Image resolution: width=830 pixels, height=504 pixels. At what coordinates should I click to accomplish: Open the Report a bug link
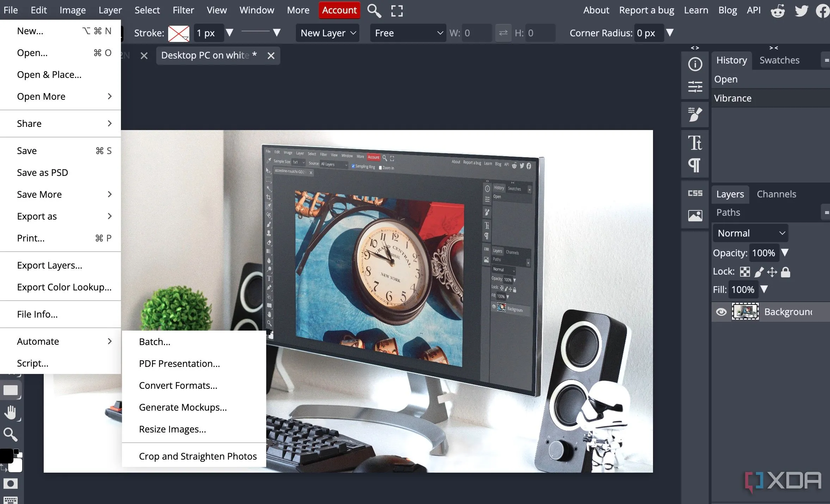pyautogui.click(x=646, y=10)
